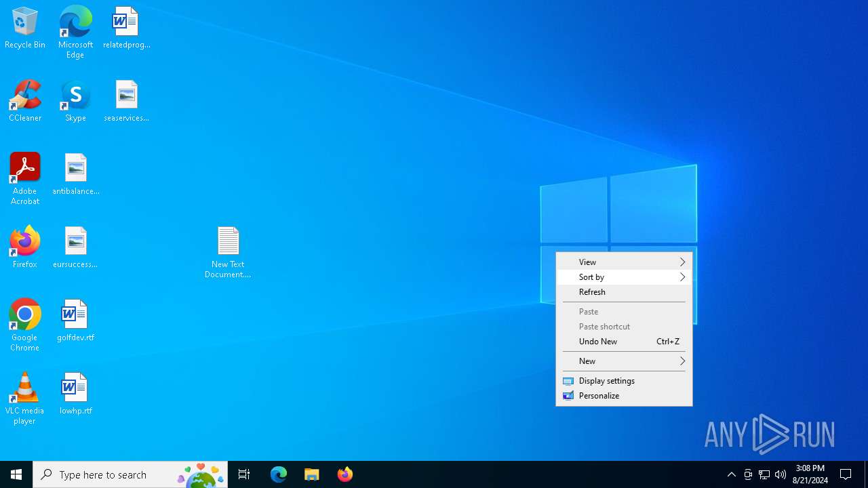Viewport: 868px width, 488px height.
Task: Click the Show desktop sliver at taskbar edge
Action: 866,474
